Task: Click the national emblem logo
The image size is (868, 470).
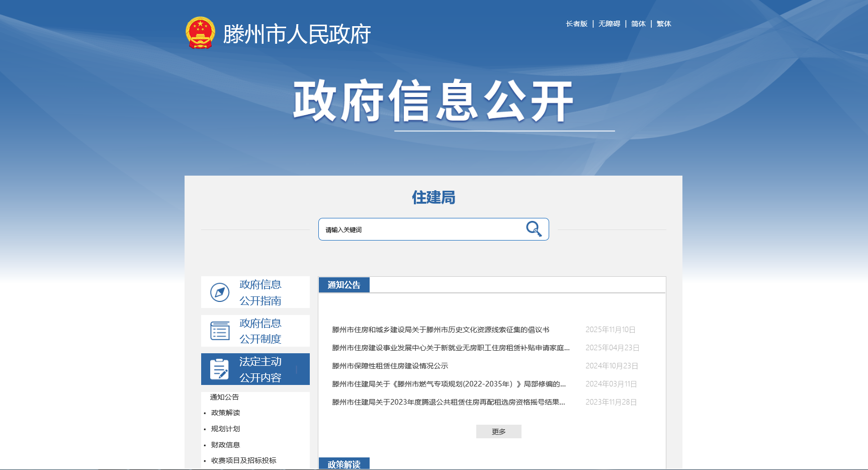Action: (200, 33)
